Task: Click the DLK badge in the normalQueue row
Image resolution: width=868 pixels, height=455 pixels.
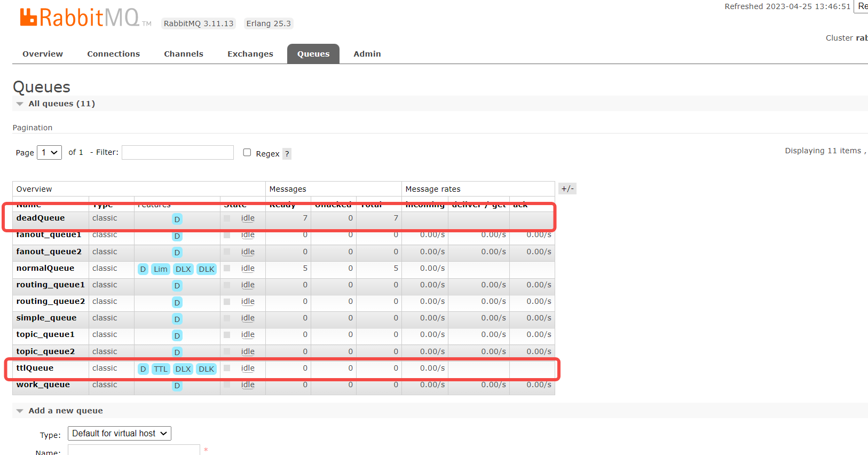Action: [x=207, y=269]
